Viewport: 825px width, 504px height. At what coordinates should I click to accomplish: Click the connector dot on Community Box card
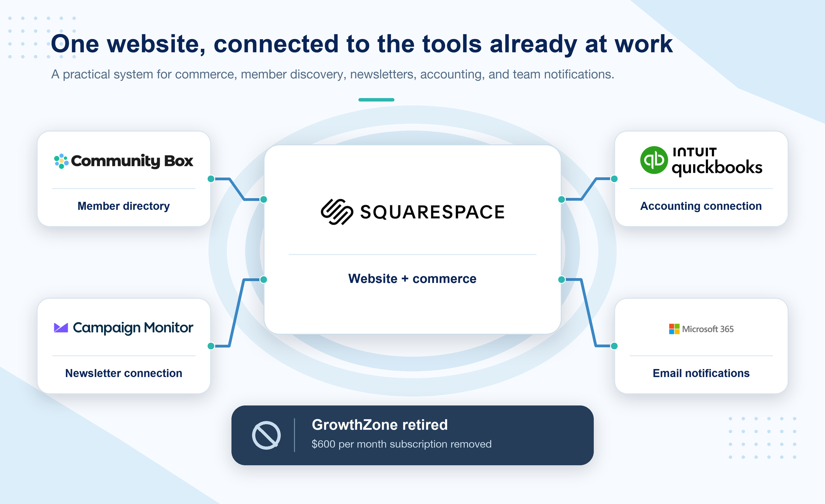(x=211, y=179)
